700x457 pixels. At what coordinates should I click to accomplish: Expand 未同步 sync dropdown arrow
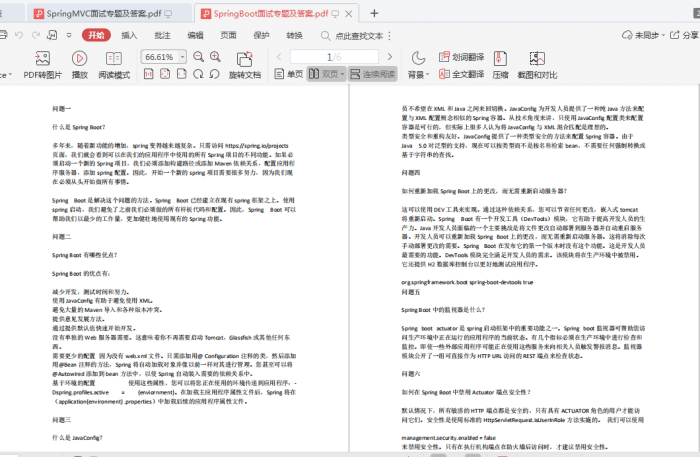[663, 35]
